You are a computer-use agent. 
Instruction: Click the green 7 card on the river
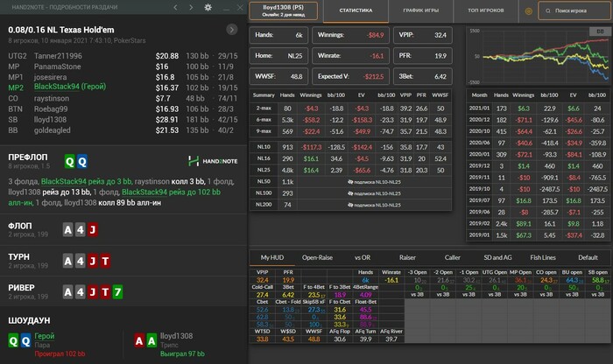[117, 291]
